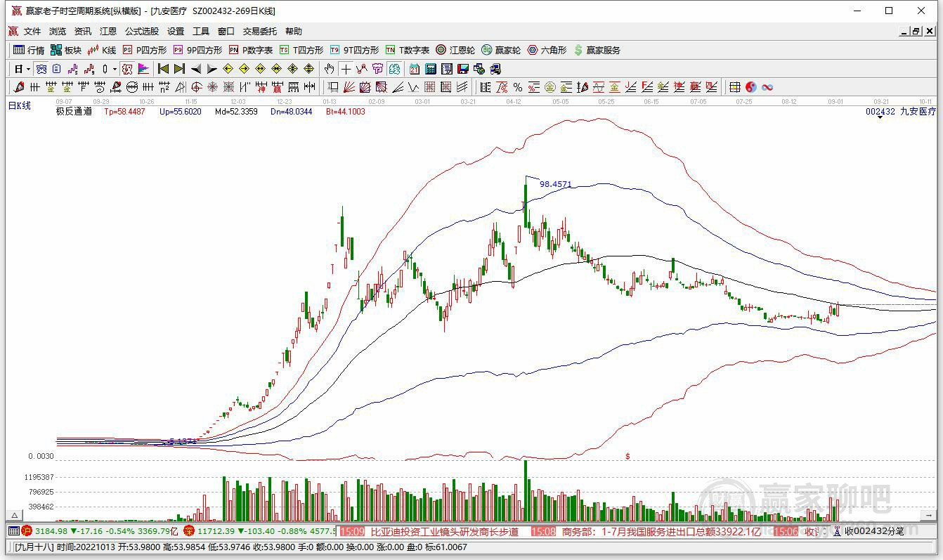Image resolution: width=943 pixels, height=560 pixels.
Task: Click the Up=55.6020 indicator value
Action: [x=180, y=111]
